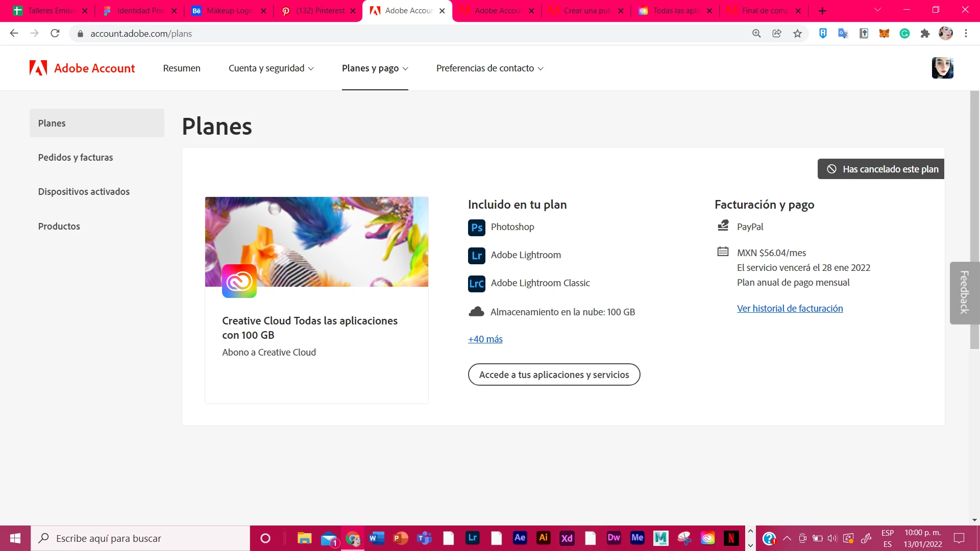
Task: Open Lightroom from the taskbar
Action: pos(473,538)
